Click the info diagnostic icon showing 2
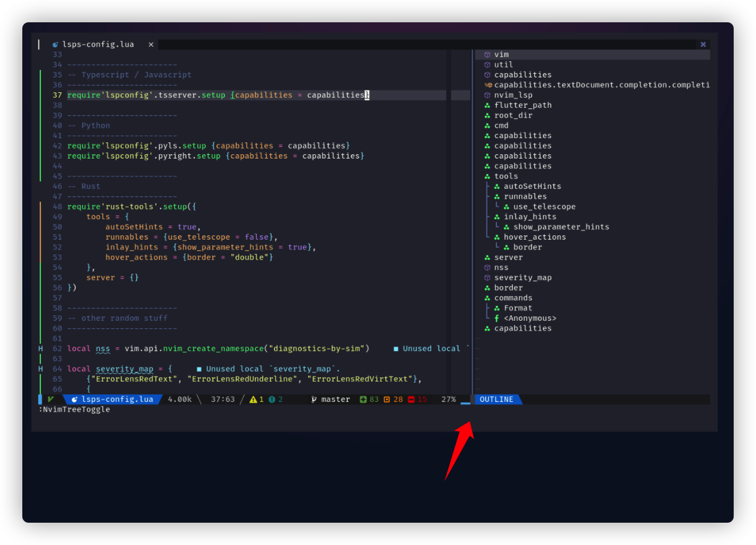This screenshot has width=756, height=545. point(271,399)
